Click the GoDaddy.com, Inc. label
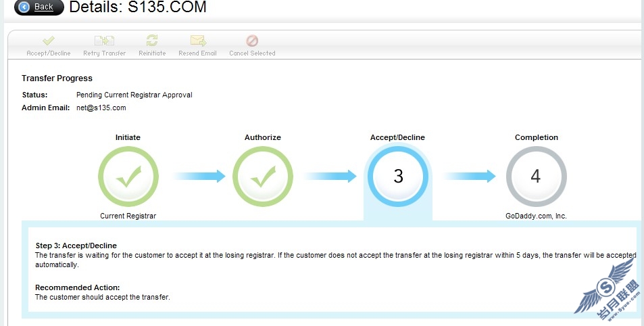This screenshot has height=326, width=644. coord(536,216)
